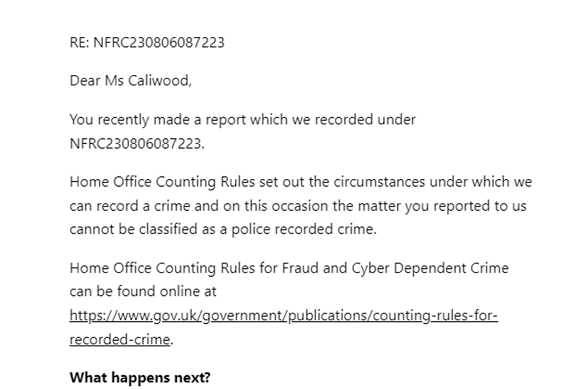Click the 'cannot be classified' sentence line
Image resolution: width=588 pixels, height=389 pixels.
coord(223,229)
